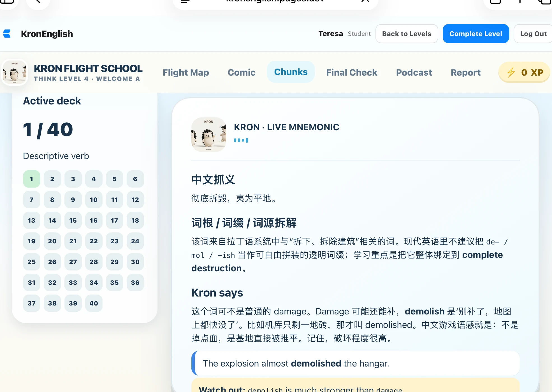Click the Complete Level button
552x392 pixels.
(x=476, y=34)
